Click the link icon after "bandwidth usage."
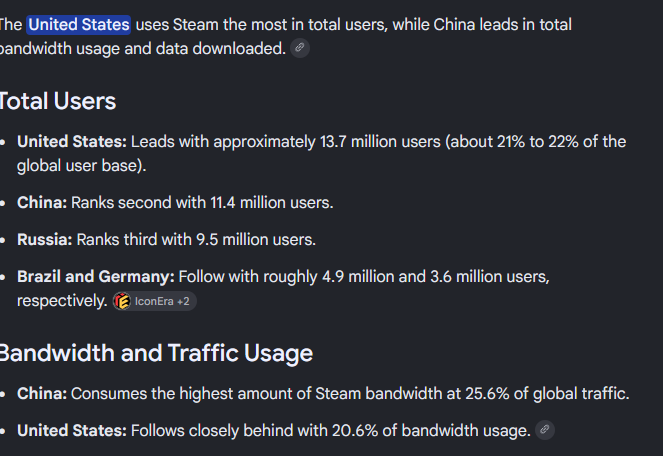This screenshot has width=663, height=456. click(545, 430)
